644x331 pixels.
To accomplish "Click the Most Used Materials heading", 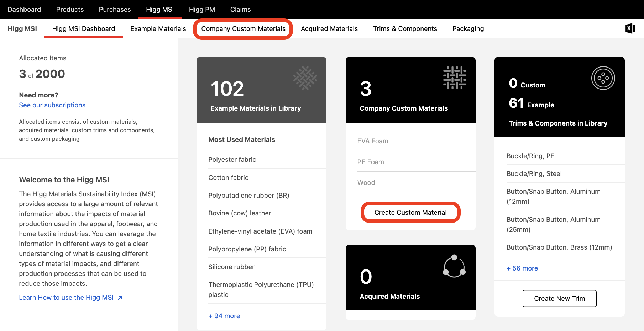I will [242, 139].
